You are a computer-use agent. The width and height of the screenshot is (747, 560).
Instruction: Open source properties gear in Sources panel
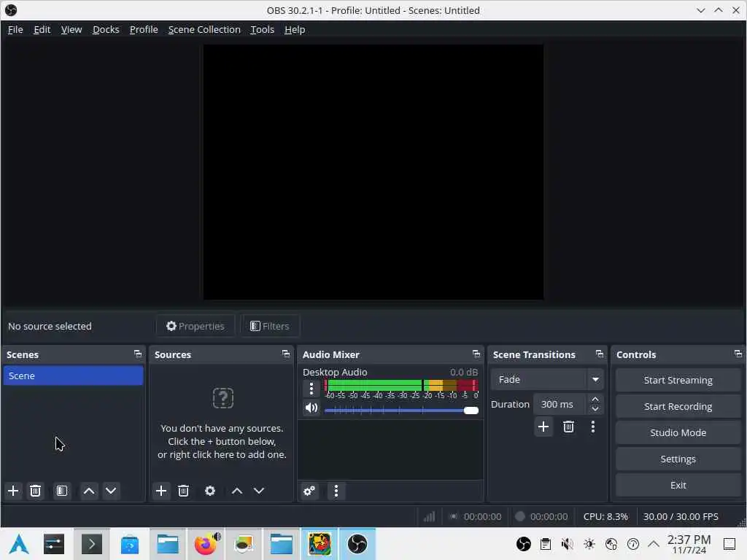click(210, 491)
